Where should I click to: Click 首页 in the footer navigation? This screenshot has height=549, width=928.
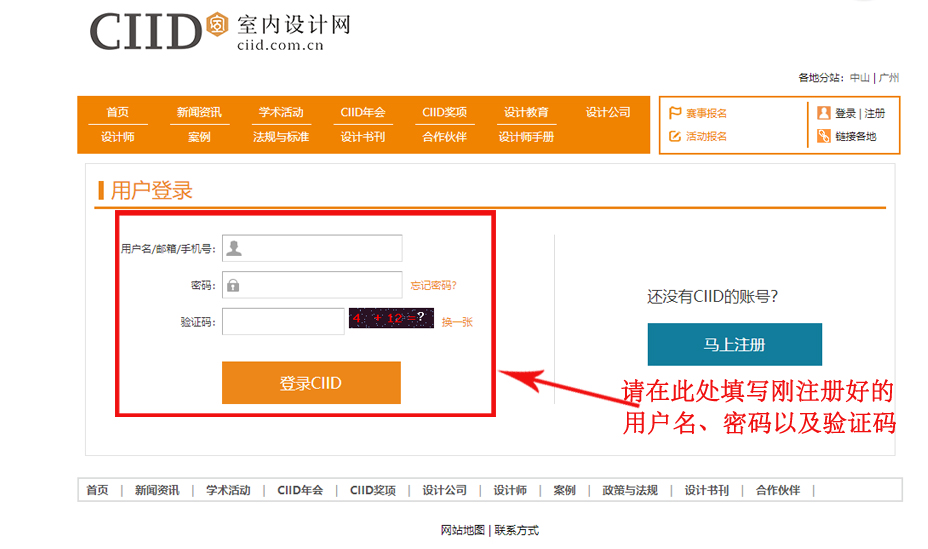coord(97,490)
